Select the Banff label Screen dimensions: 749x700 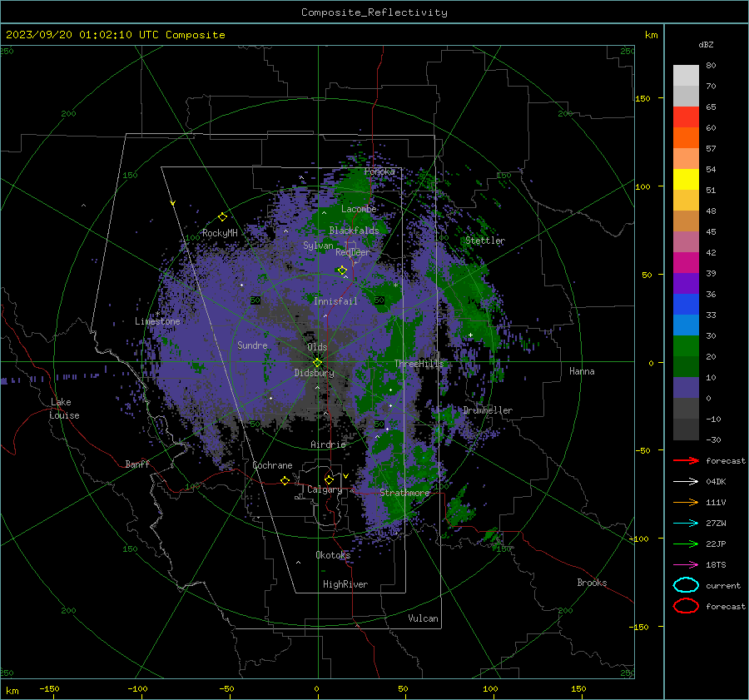coord(137,464)
